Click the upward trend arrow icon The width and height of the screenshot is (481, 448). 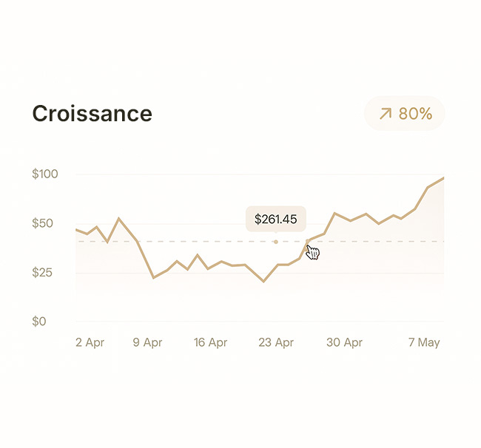click(x=385, y=114)
